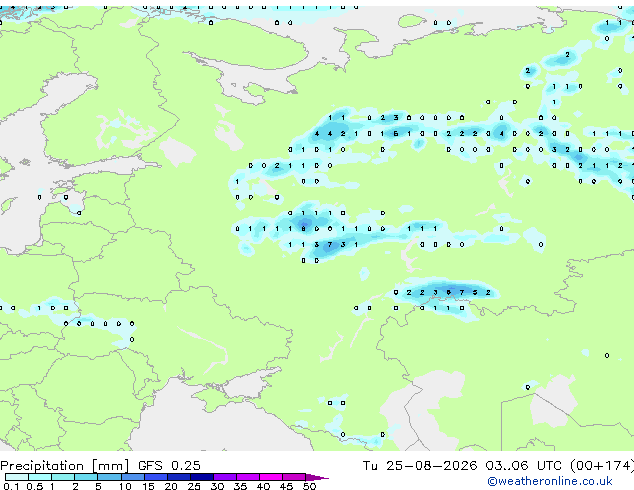This screenshot has width=634, height=490.
Task: Click the weatheronline.co.uk copyright link
Action: [550, 481]
